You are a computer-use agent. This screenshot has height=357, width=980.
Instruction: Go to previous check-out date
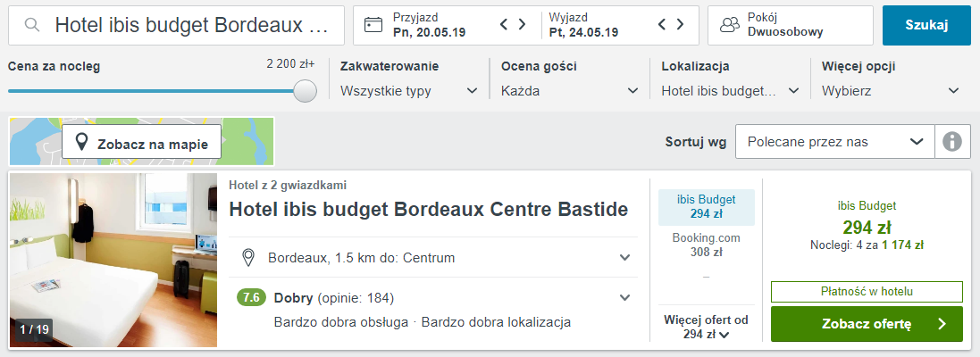[x=663, y=25]
